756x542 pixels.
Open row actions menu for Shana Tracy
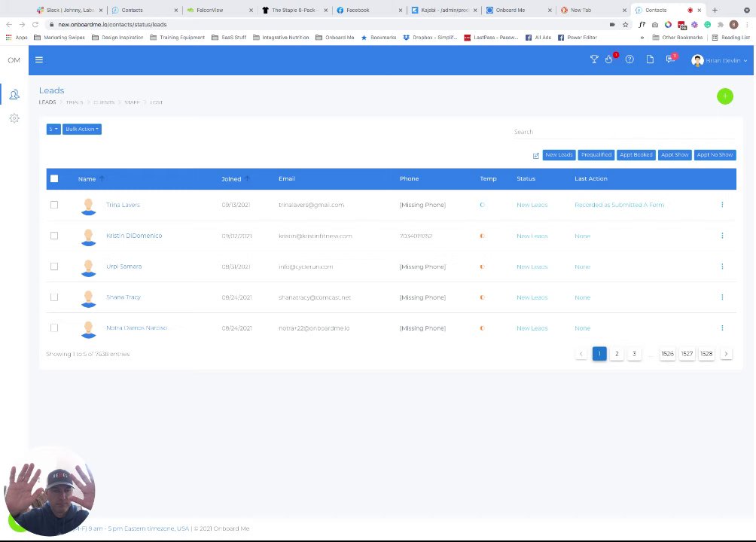(x=722, y=297)
